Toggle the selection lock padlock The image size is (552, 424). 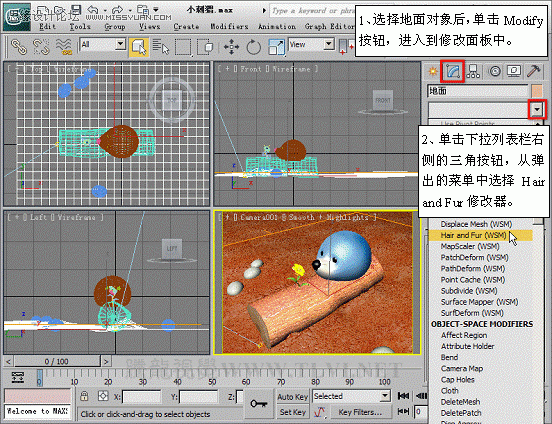pos(84,396)
